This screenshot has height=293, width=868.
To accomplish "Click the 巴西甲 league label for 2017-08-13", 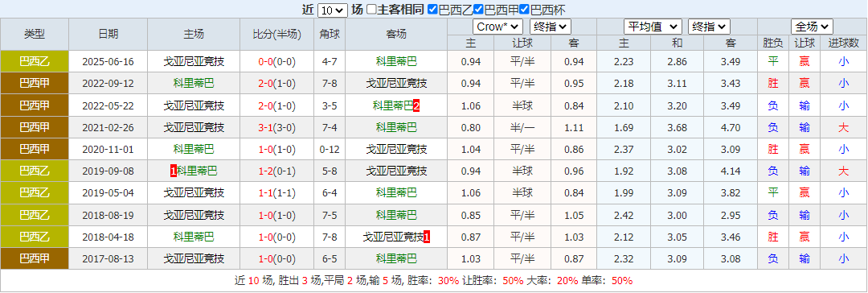I will pos(35,259).
